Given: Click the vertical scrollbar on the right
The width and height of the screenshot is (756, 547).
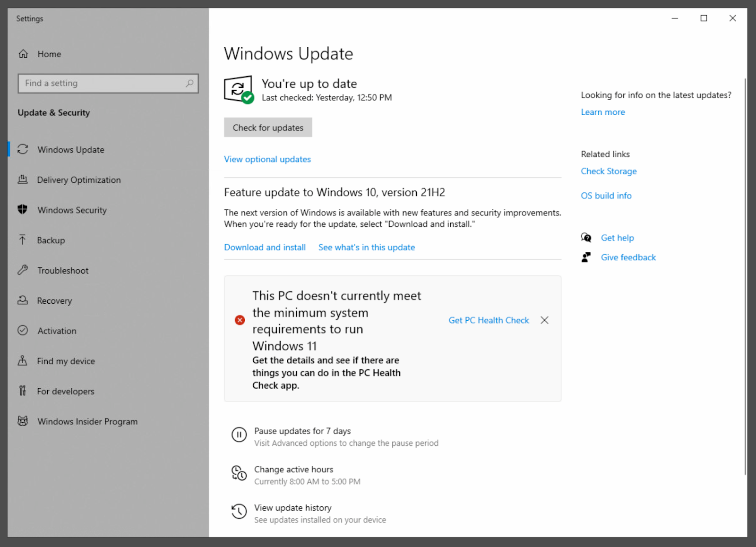Looking at the screenshot, I should (x=745, y=276).
